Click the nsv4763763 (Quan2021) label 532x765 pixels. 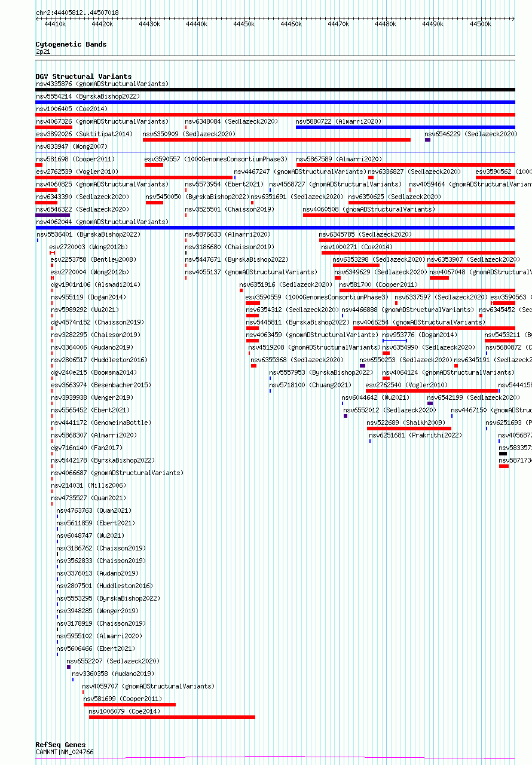point(94,510)
